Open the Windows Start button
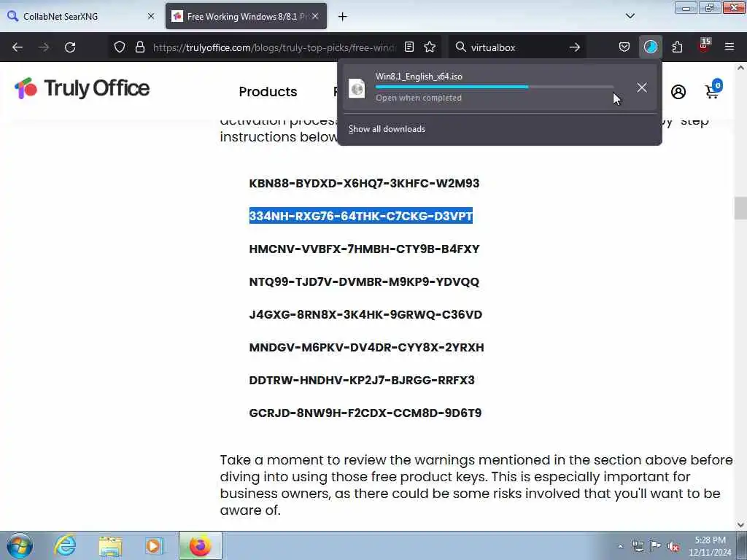The width and height of the screenshot is (747, 560). coord(20,545)
